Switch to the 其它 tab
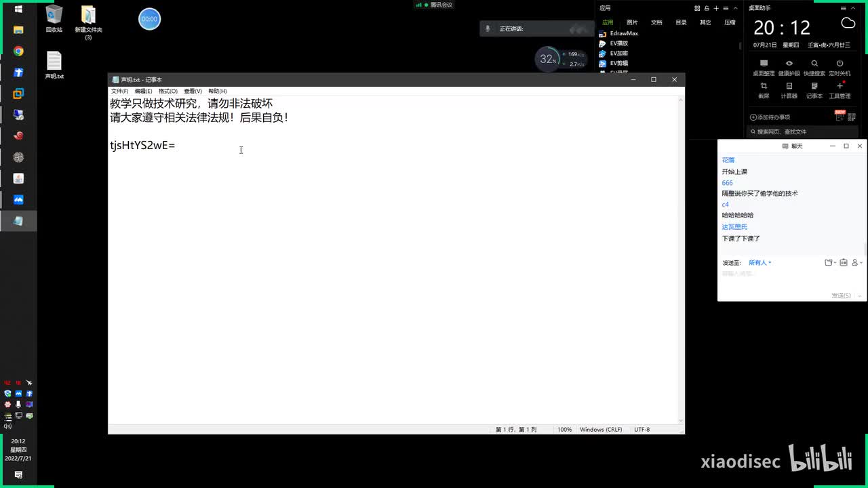The image size is (868, 488). point(705,22)
